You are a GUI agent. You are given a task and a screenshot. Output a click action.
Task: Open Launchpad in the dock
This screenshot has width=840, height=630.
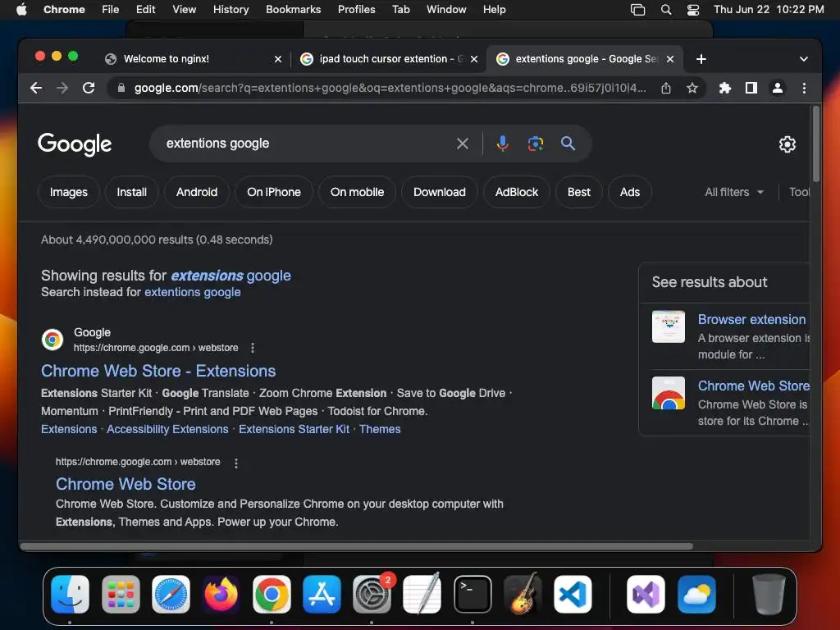click(x=121, y=594)
